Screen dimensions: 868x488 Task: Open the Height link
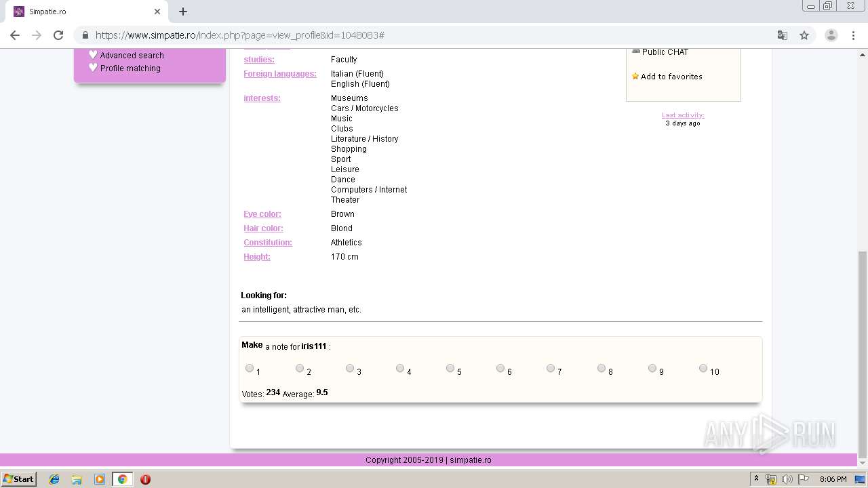(x=257, y=257)
